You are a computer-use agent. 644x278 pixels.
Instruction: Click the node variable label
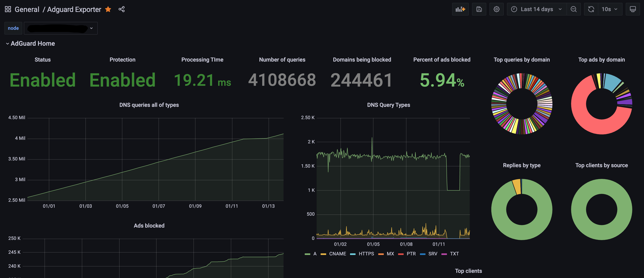pyautogui.click(x=13, y=28)
